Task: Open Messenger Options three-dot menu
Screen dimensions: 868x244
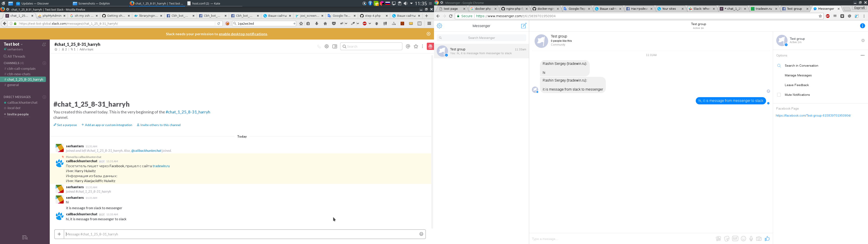Action: pos(862,56)
